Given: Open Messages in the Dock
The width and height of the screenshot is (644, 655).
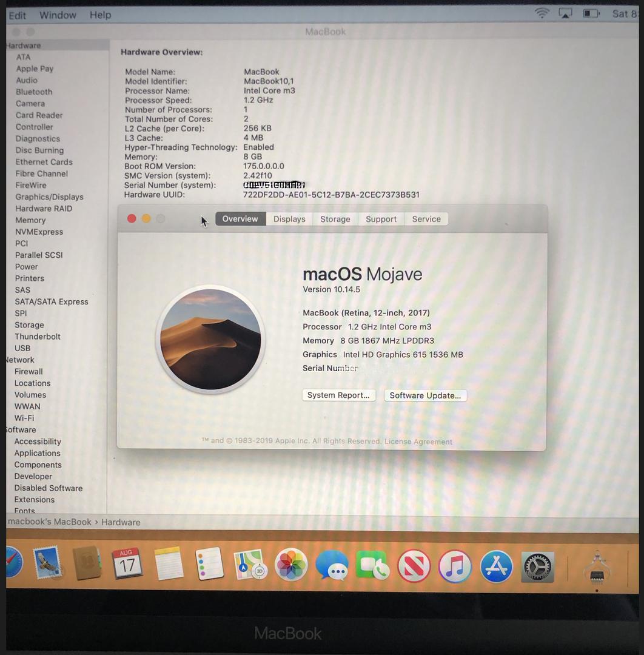Looking at the screenshot, I should 332,565.
